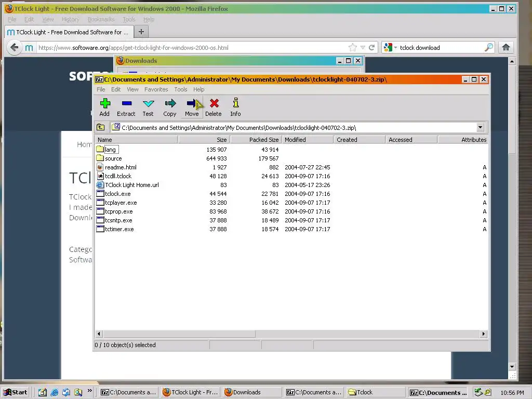Sort the list by the Size column
This screenshot has width=532, height=399.
(x=204, y=139)
